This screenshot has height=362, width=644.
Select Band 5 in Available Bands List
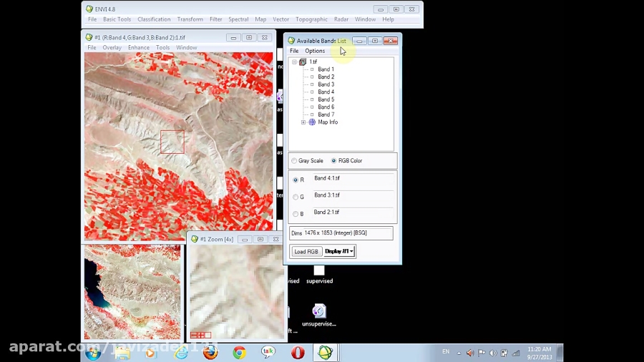(x=326, y=99)
